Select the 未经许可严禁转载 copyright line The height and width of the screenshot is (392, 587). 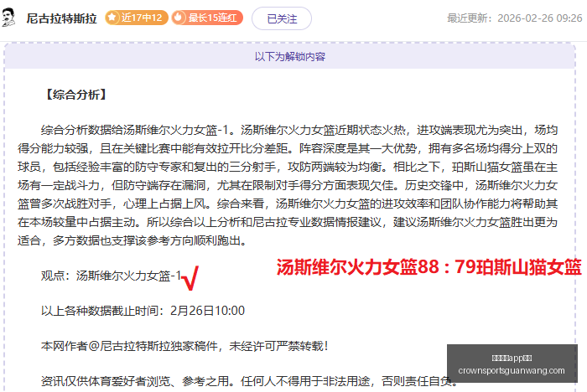point(185,346)
